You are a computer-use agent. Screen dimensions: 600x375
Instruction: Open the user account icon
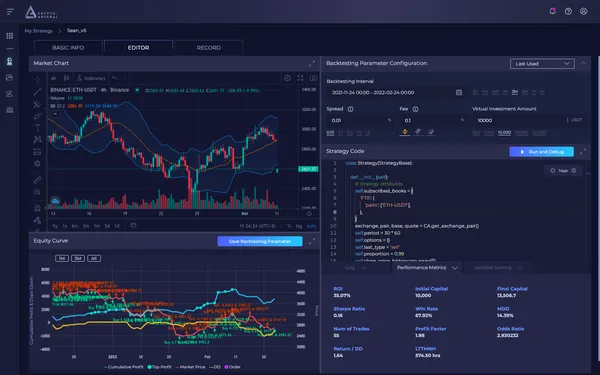point(584,11)
